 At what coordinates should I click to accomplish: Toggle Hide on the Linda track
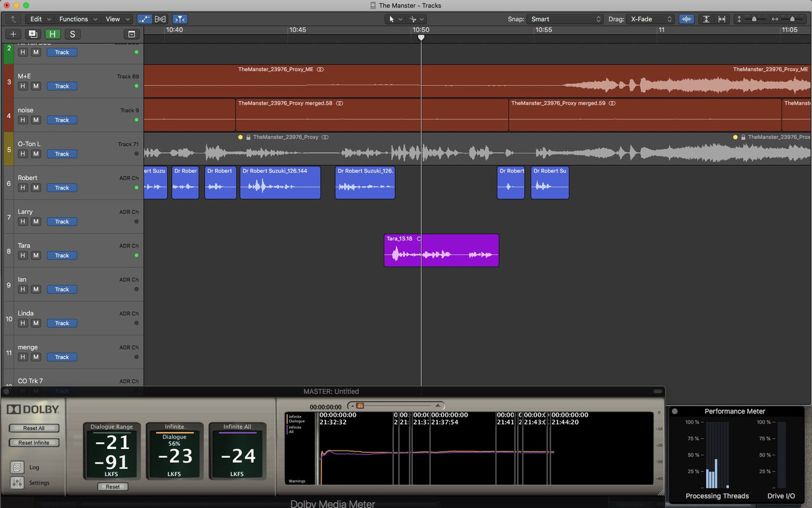coord(23,323)
